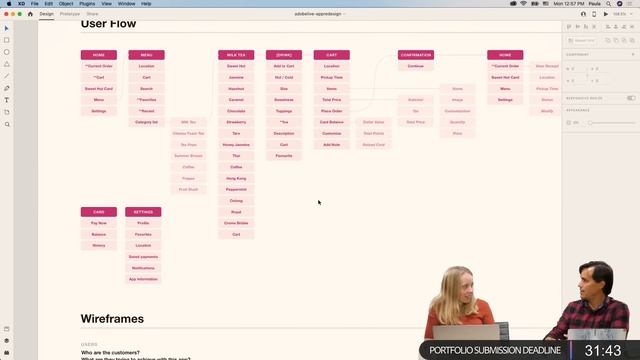Open the Window menu
Image resolution: width=640 pixels, height=360 pixels.
pyautogui.click(x=127, y=4)
